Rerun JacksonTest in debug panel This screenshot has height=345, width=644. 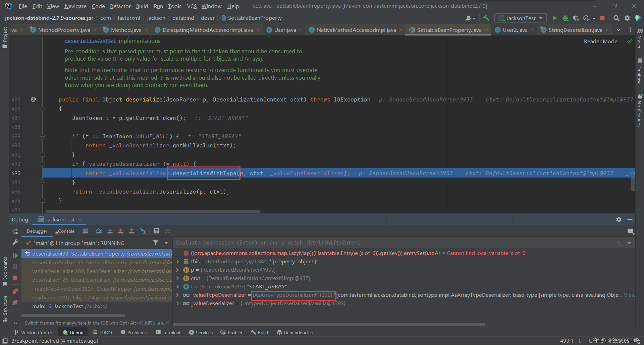[15, 231]
